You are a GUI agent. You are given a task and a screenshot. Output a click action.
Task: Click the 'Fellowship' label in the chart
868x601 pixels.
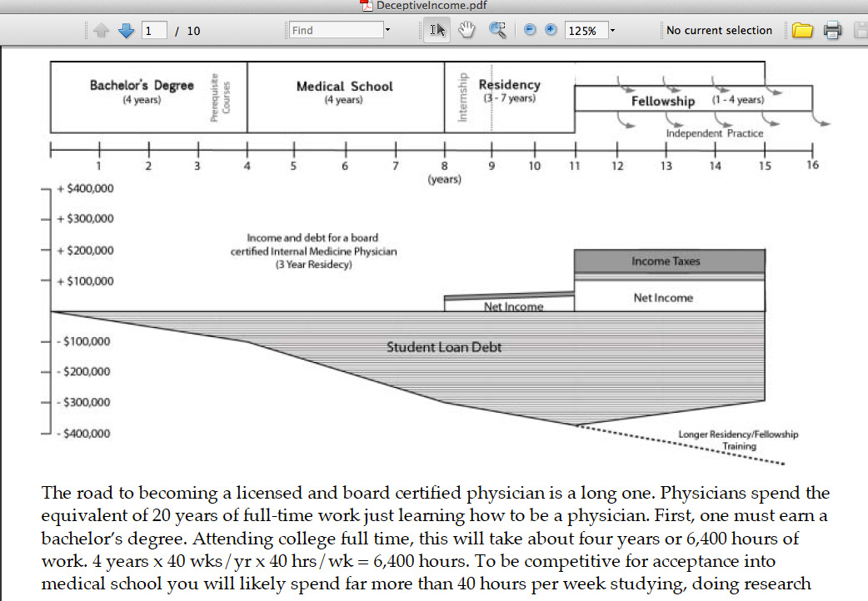pyautogui.click(x=662, y=102)
